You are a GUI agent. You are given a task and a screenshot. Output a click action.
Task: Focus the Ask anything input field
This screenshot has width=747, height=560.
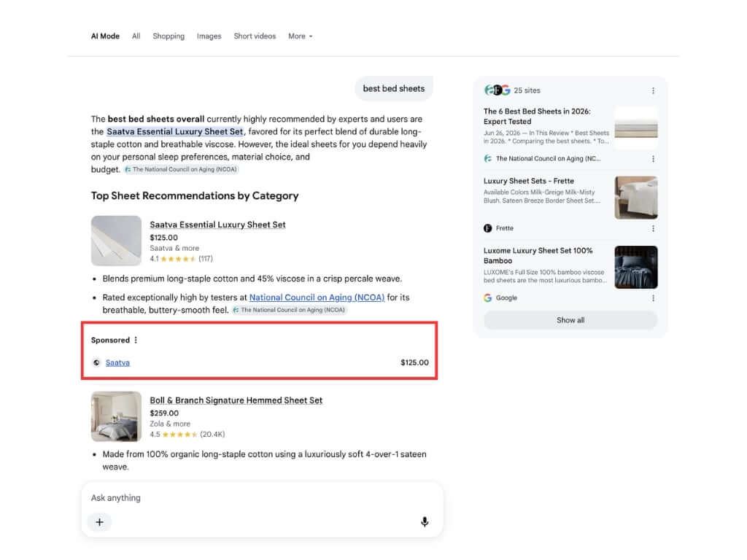pos(262,498)
